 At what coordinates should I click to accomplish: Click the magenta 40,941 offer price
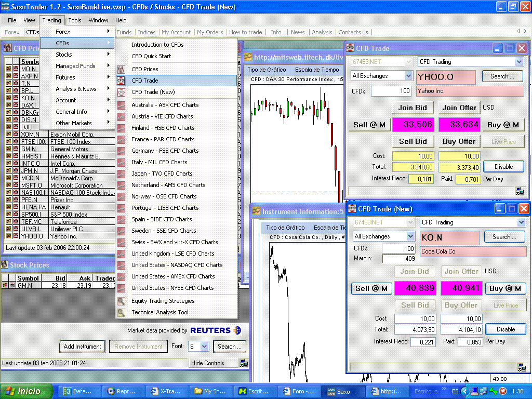[x=461, y=288]
